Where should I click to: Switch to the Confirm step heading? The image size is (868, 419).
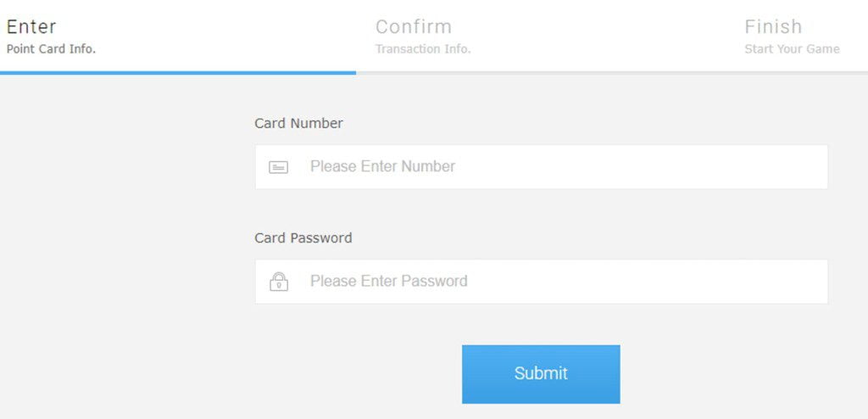point(414,27)
